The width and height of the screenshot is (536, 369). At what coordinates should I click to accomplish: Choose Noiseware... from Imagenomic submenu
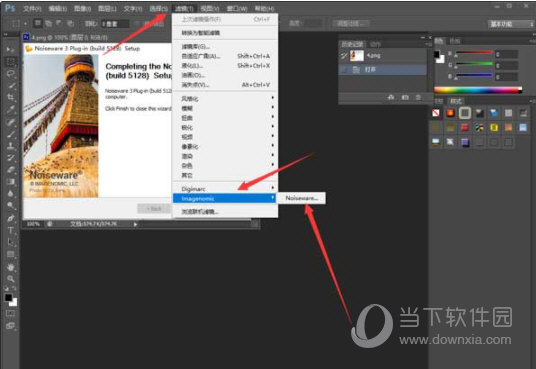point(301,198)
